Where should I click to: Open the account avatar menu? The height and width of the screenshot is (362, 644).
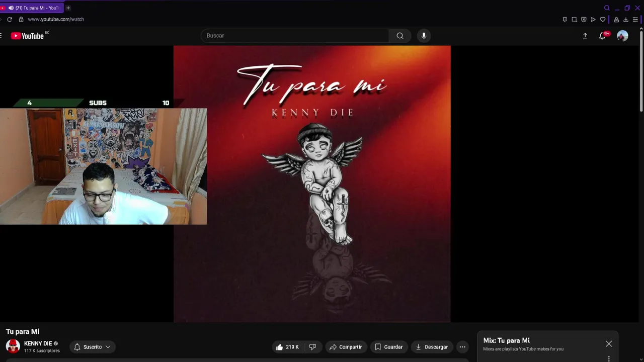(x=622, y=36)
